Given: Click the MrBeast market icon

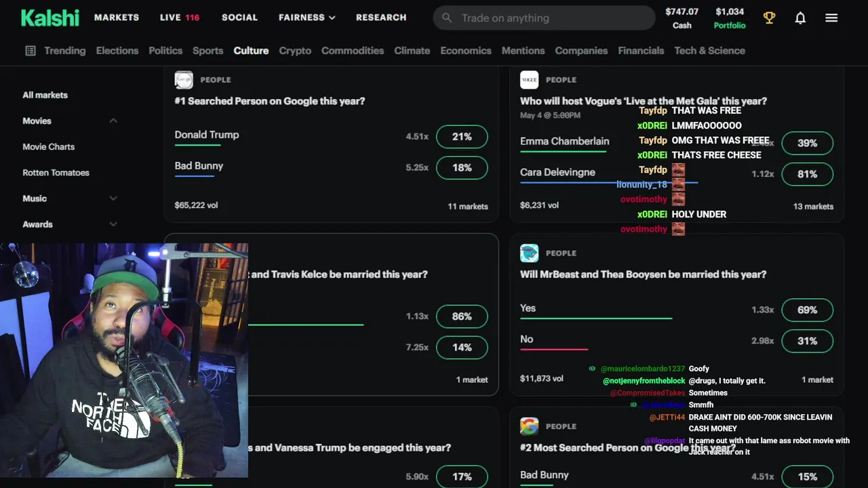Looking at the screenshot, I should click(x=529, y=253).
